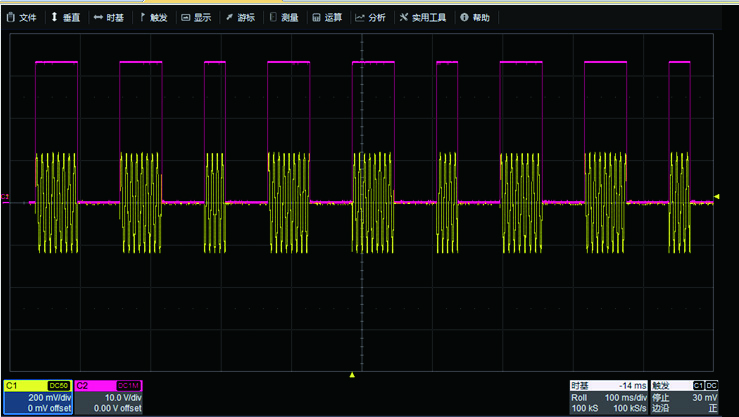The width and height of the screenshot is (739, 417).
Task: Click the 200 mV/div scale of C1
Action: (50, 397)
